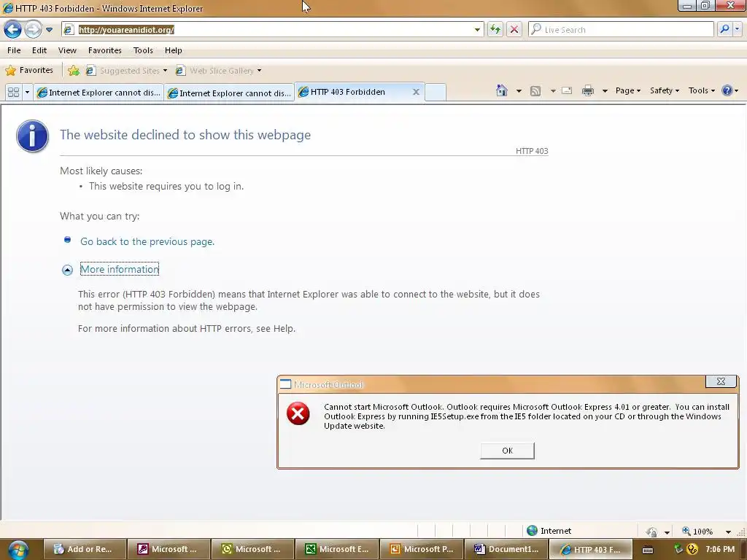Open the Tools menu in menu bar

point(143,50)
